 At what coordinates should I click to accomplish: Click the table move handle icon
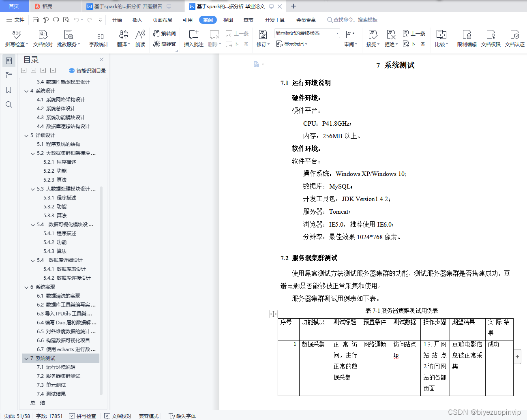tap(274, 314)
